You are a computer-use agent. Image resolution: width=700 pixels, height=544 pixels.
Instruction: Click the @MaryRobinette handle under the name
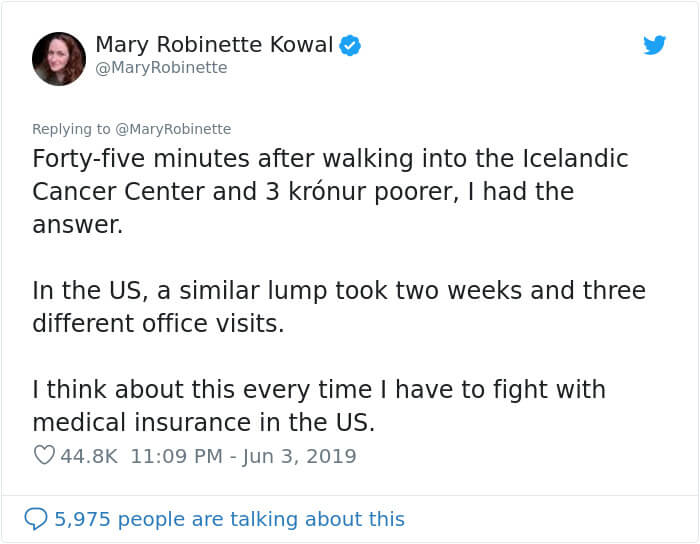(162, 68)
